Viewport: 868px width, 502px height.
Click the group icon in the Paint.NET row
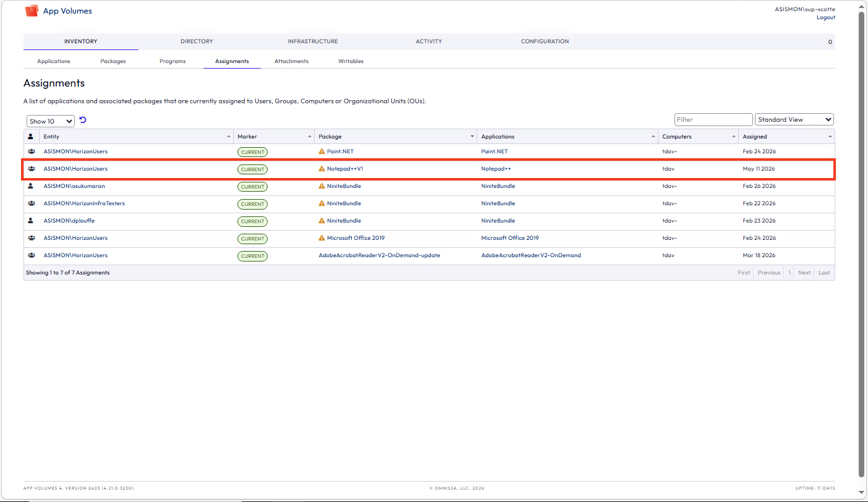tap(32, 151)
